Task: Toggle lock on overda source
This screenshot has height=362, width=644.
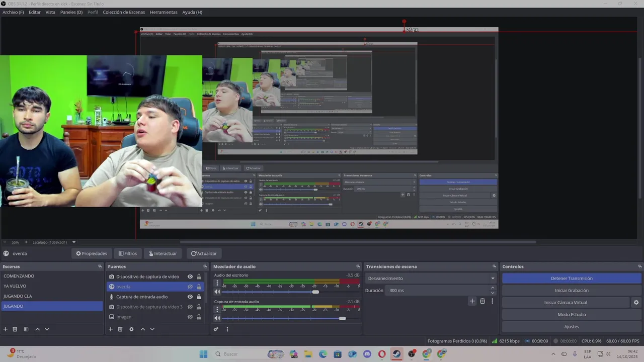Action: 199,287
